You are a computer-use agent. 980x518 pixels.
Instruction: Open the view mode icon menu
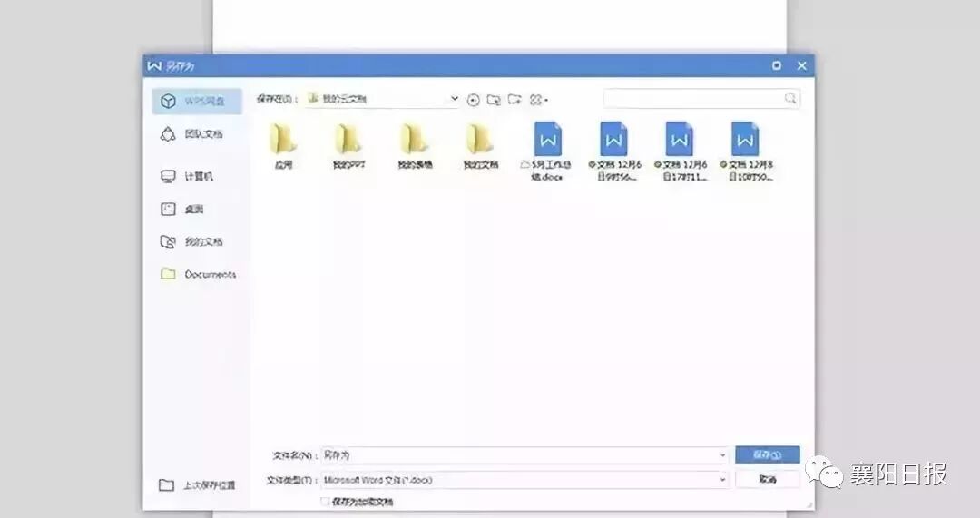pos(538,100)
